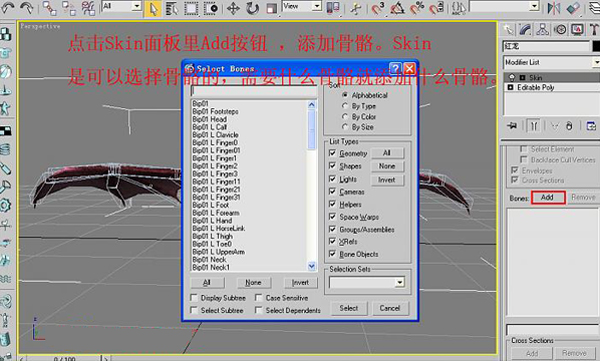Toggle the Skin modifier lightbulb on/off

click(x=512, y=77)
